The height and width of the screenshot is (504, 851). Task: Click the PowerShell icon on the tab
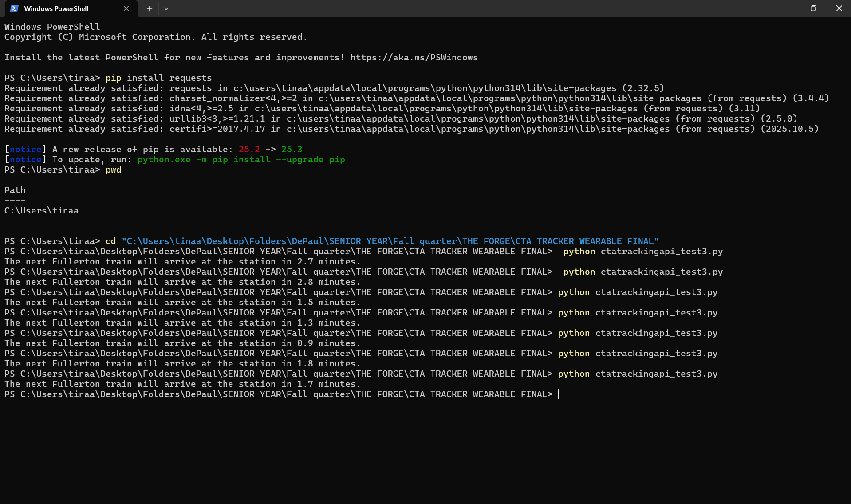tap(13, 8)
